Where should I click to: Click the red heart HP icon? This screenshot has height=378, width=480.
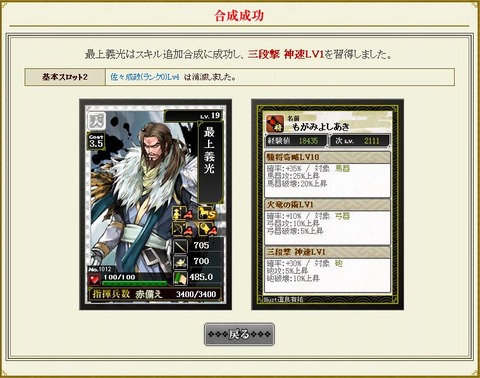(x=95, y=279)
